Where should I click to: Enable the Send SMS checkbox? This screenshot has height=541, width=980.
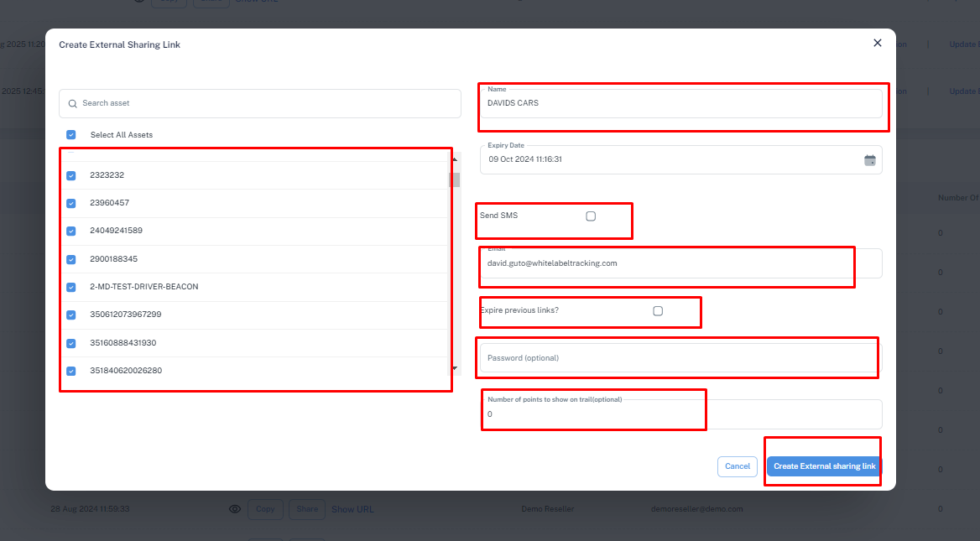coord(591,216)
